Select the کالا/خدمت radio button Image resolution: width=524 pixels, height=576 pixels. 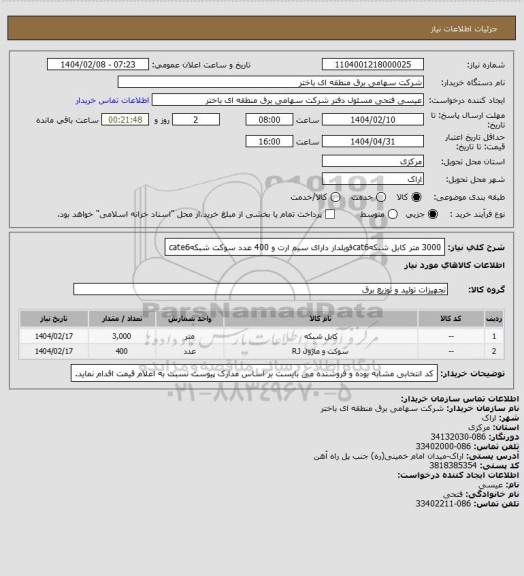coord(335,197)
